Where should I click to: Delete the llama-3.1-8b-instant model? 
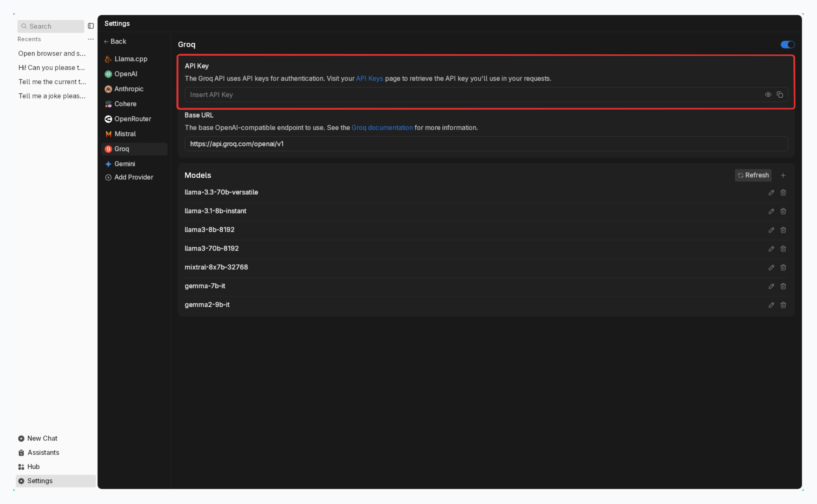[783, 211]
